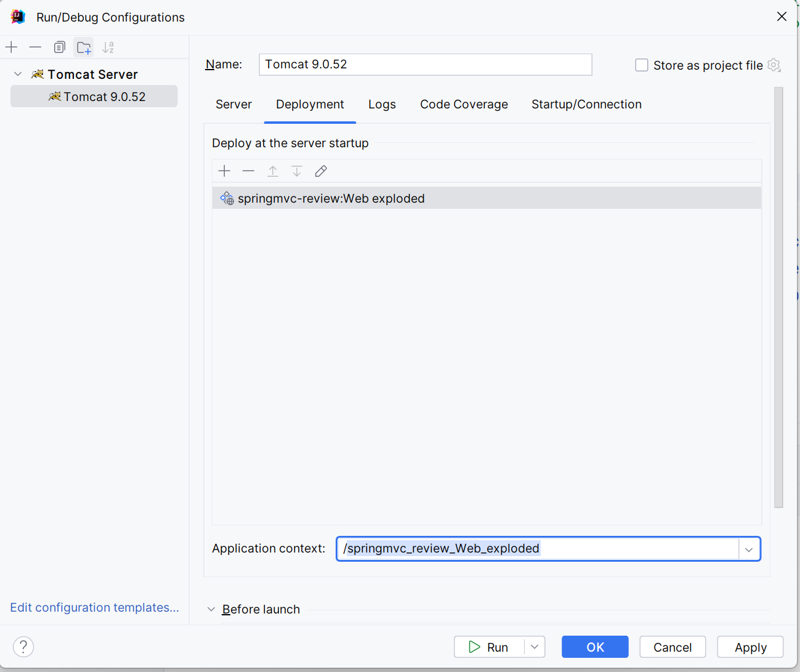Edit the selected artifact with pencil icon
Screen dimensions: 800x672
321,171
